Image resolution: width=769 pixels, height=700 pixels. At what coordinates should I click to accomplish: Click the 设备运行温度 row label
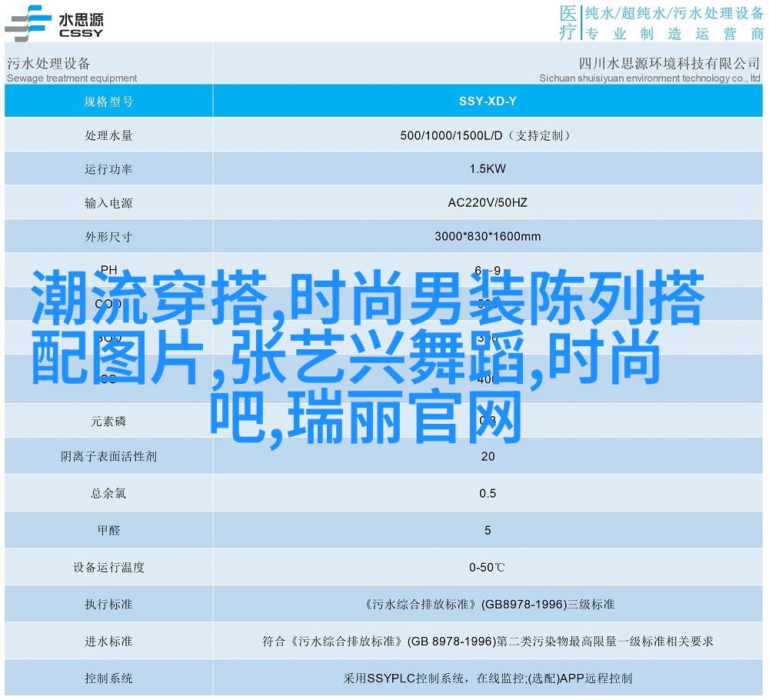point(108,568)
